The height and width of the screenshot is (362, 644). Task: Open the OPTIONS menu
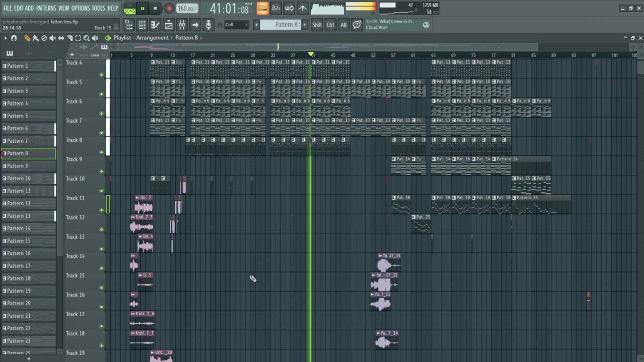point(80,8)
